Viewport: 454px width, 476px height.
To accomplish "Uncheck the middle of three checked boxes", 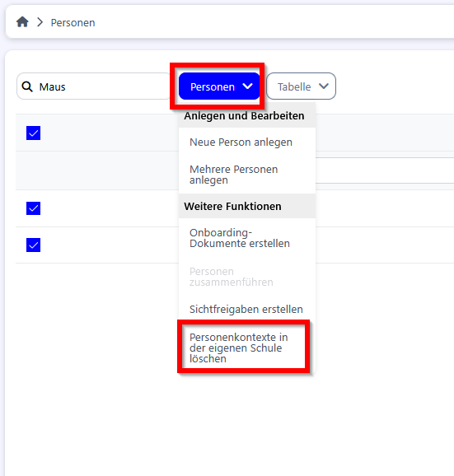I will 34,208.
